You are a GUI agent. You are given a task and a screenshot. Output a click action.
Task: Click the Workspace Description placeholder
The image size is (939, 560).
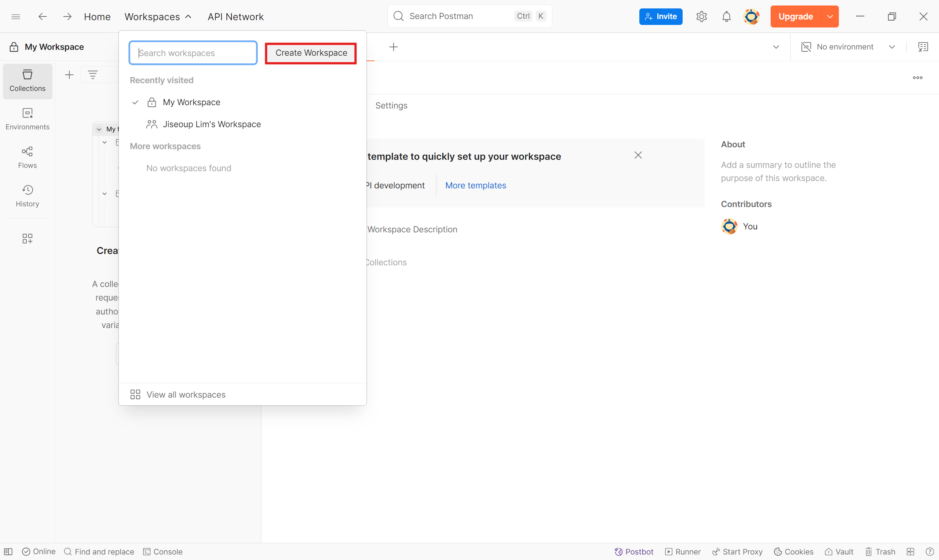pos(412,229)
